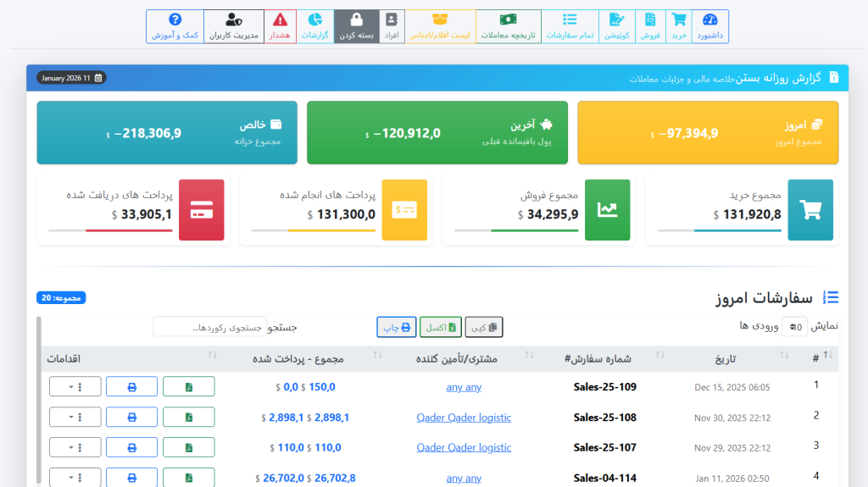Open the Qader Qader logistic link for Sales-25-108
This screenshot has height=487, width=868.
(464, 418)
